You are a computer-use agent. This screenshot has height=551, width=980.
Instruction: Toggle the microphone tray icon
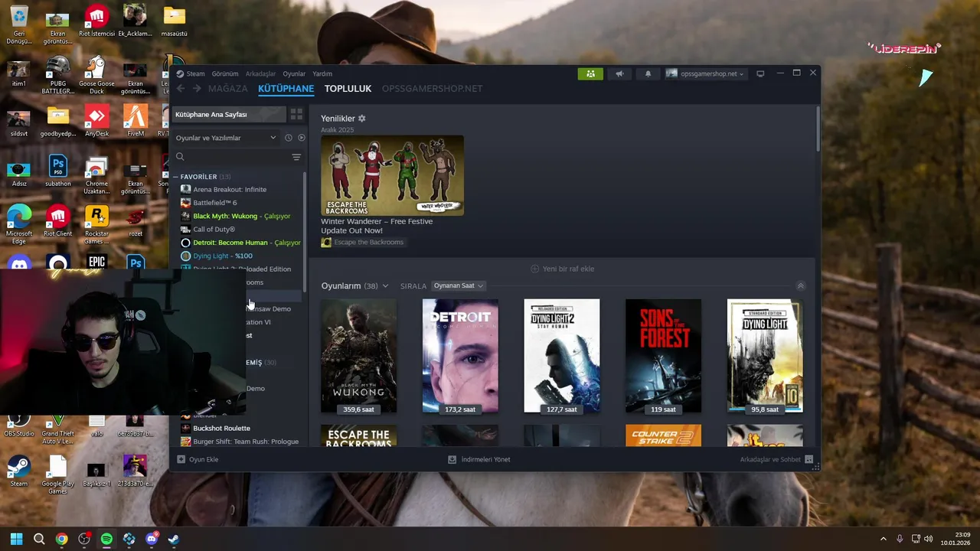coord(900,539)
